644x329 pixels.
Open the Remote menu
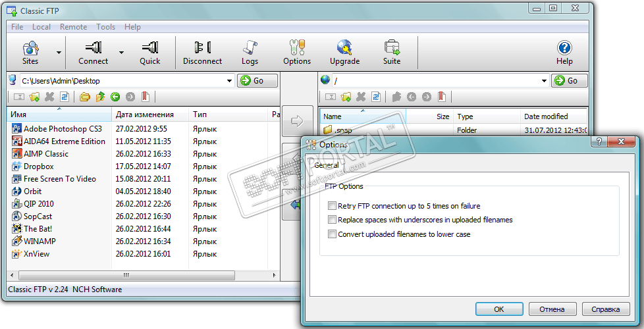[x=73, y=27]
